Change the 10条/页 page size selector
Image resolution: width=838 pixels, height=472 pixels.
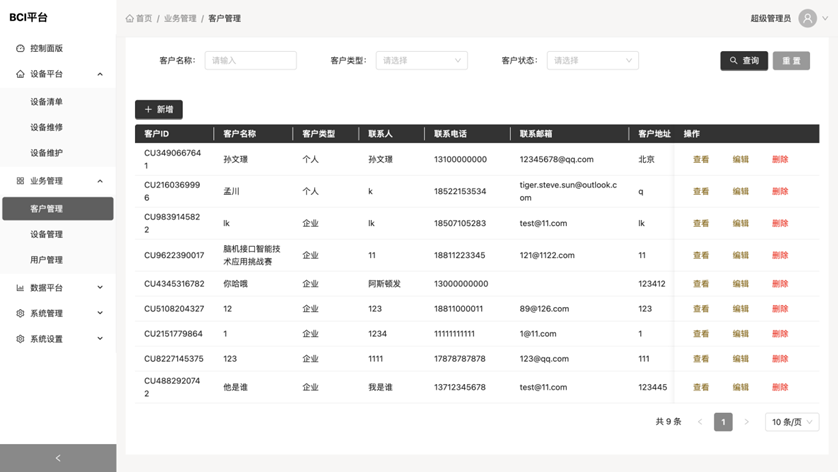coord(791,422)
